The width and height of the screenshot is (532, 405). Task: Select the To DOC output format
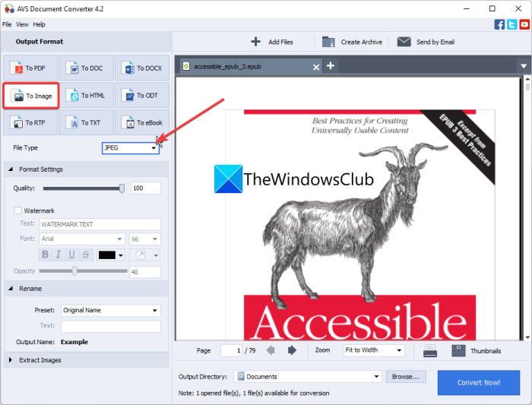click(x=87, y=68)
